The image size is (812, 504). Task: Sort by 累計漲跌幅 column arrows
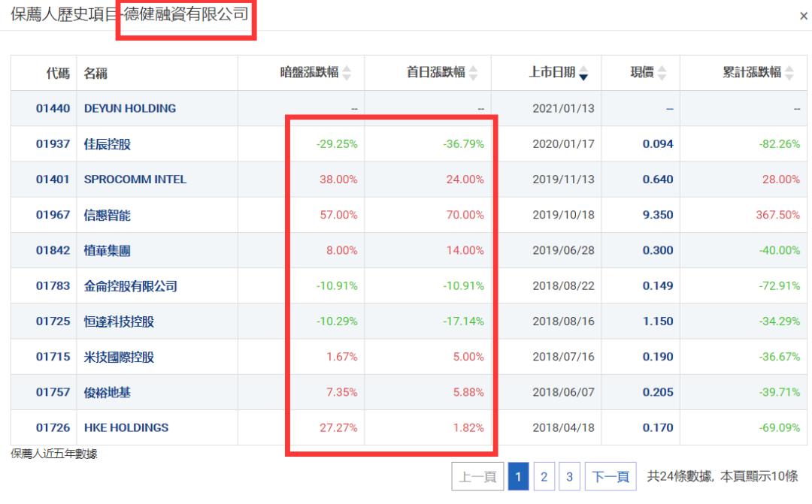(789, 73)
